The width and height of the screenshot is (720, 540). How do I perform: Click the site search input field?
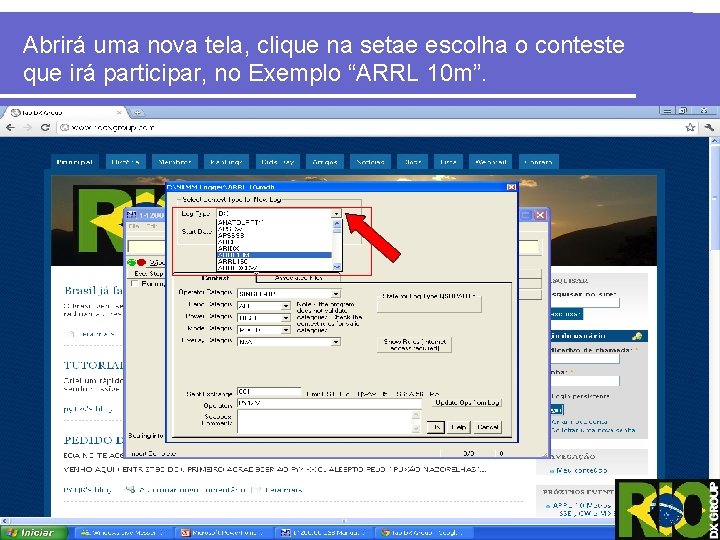click(585, 303)
